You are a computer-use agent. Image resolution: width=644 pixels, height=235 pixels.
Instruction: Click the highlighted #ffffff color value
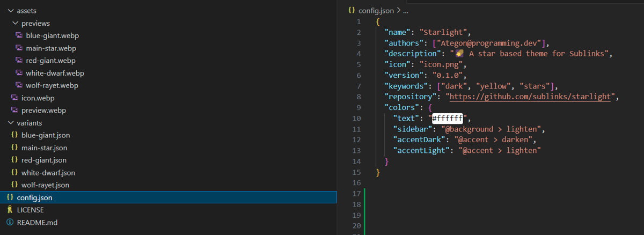[448, 118]
